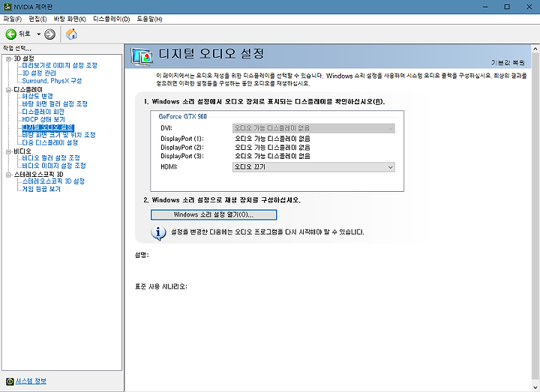Open the 디스플레이(D) menu
Image resolution: width=540 pixels, height=392 pixels.
click(x=112, y=19)
